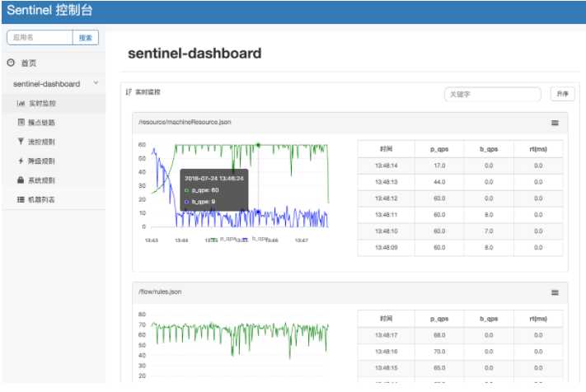The height and width of the screenshot is (392, 586).
Task: Collapse the sentinel-dashboard app menu chevron
Action: (x=96, y=83)
